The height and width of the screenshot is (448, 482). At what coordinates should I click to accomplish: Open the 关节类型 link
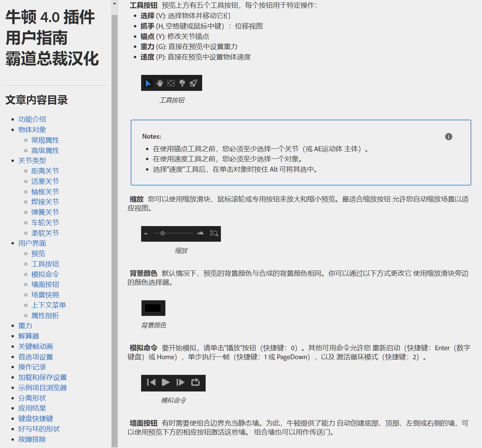click(x=32, y=161)
